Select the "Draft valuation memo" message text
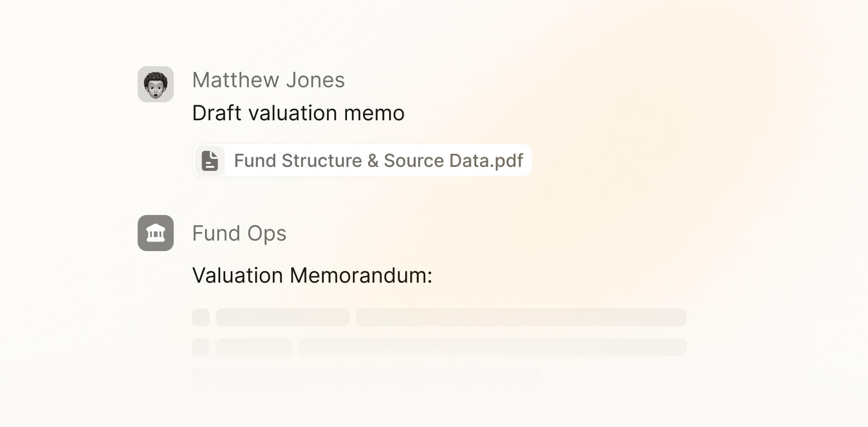868x427 pixels. (x=298, y=113)
